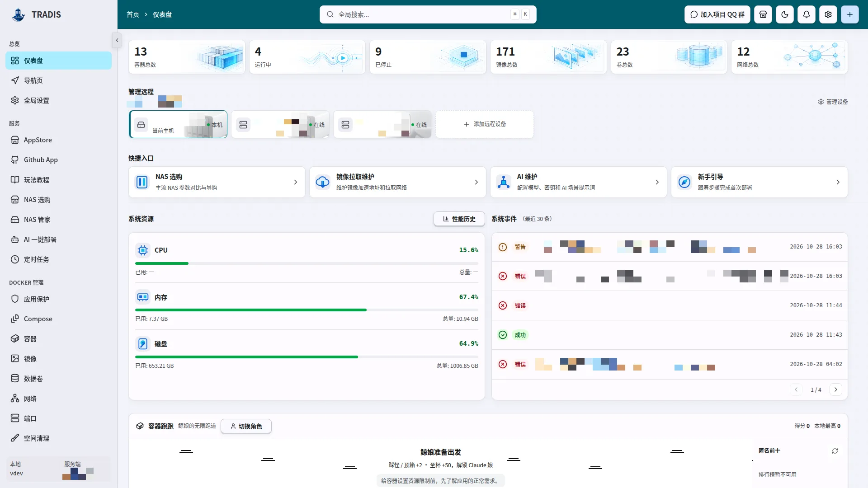Viewport: 868px width, 488px height.
Task: Focus the 全局搜索 search field
Action: pos(428,14)
